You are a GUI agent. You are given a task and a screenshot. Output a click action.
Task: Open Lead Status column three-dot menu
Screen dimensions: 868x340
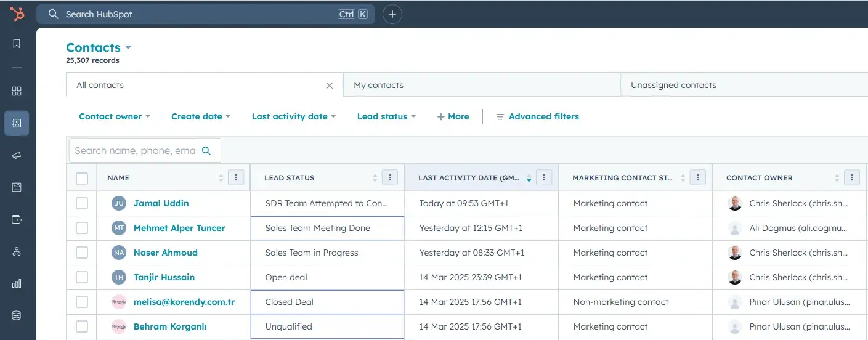pyautogui.click(x=389, y=178)
